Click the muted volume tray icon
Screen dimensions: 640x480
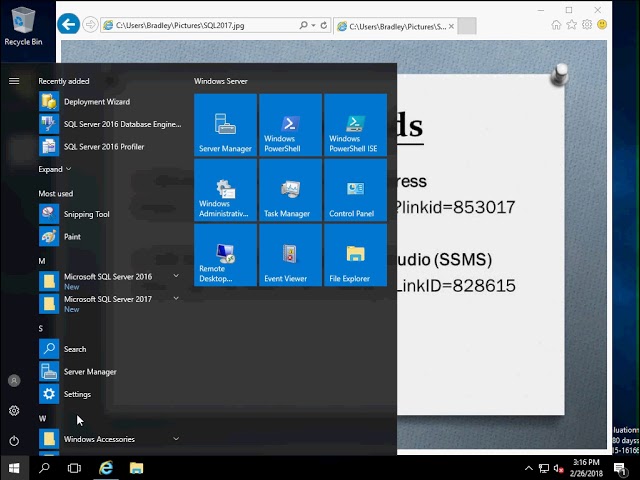pos(558,468)
